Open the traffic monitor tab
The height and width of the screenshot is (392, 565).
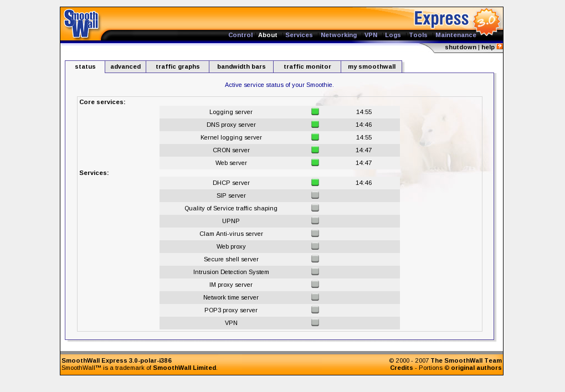307,66
